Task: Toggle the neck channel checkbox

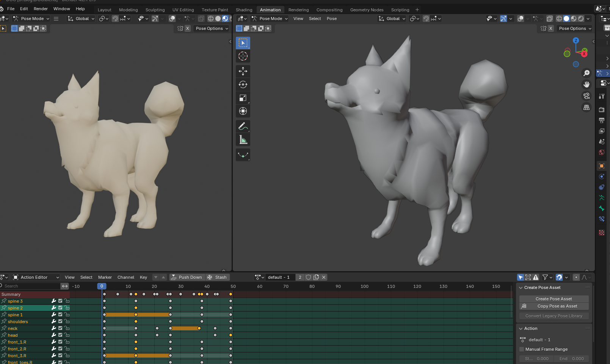Action: [x=60, y=328]
